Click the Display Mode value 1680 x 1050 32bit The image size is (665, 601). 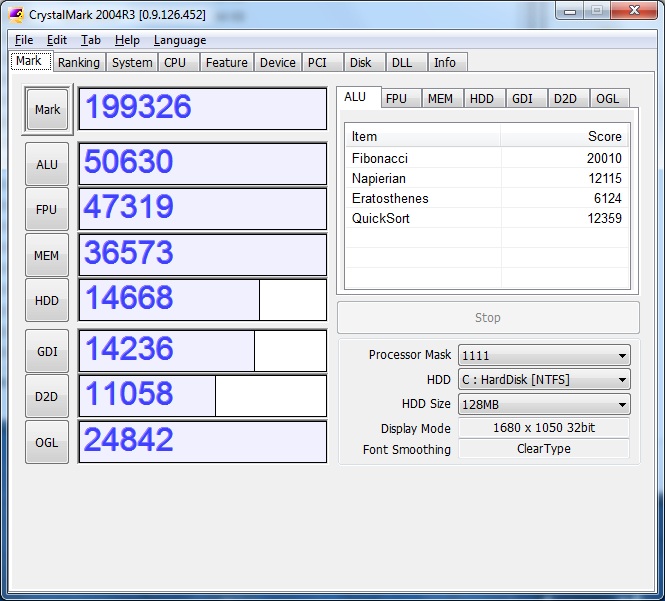[x=544, y=428]
